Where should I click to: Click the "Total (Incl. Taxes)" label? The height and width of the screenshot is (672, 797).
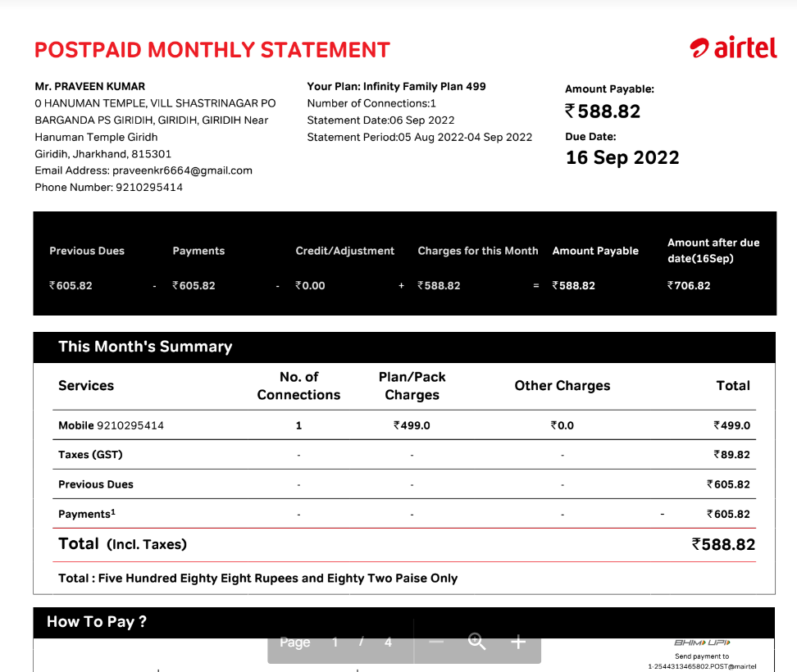[122, 544]
